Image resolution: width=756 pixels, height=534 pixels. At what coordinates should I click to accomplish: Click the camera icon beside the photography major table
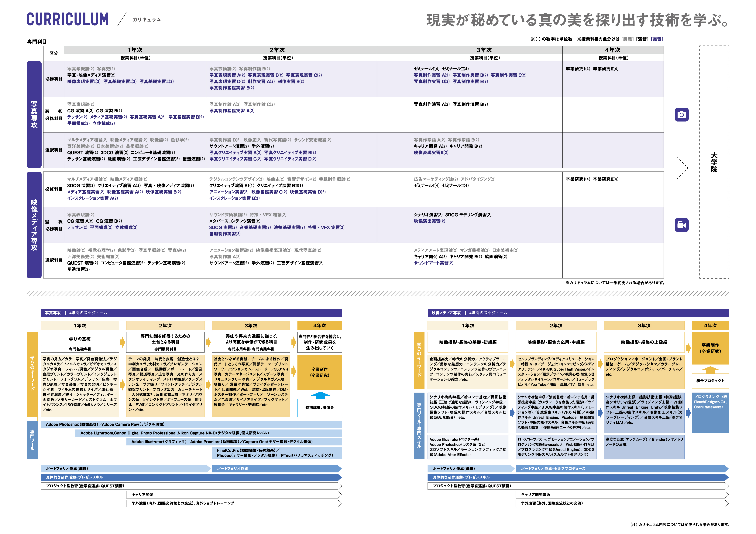tap(681, 114)
